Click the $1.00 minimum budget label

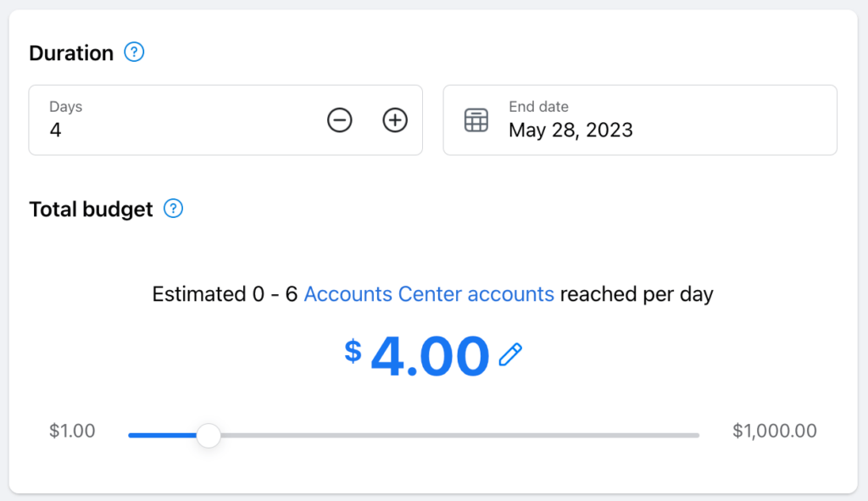(x=72, y=431)
